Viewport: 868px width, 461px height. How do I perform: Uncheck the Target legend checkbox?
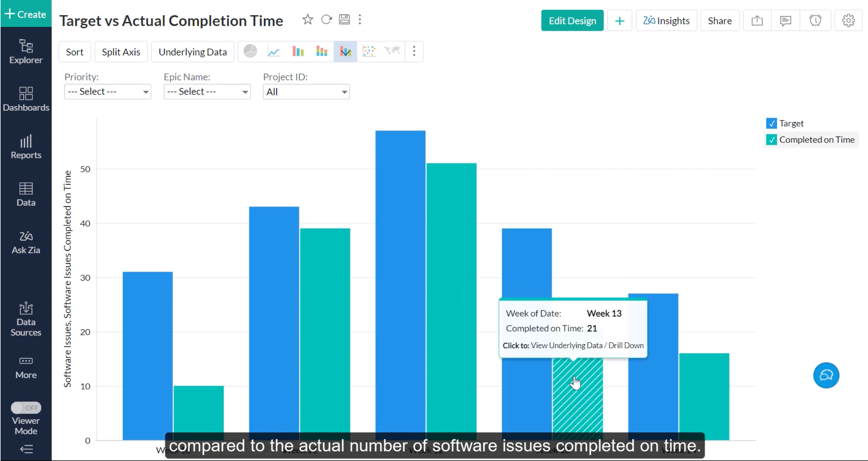click(x=771, y=123)
